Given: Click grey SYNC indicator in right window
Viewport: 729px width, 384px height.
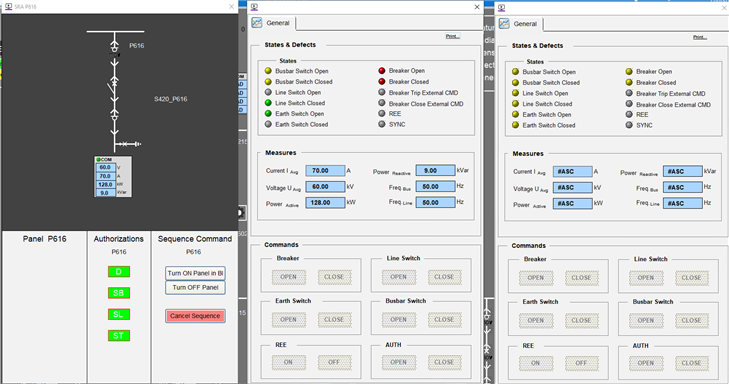Looking at the screenshot, I should pos(629,125).
